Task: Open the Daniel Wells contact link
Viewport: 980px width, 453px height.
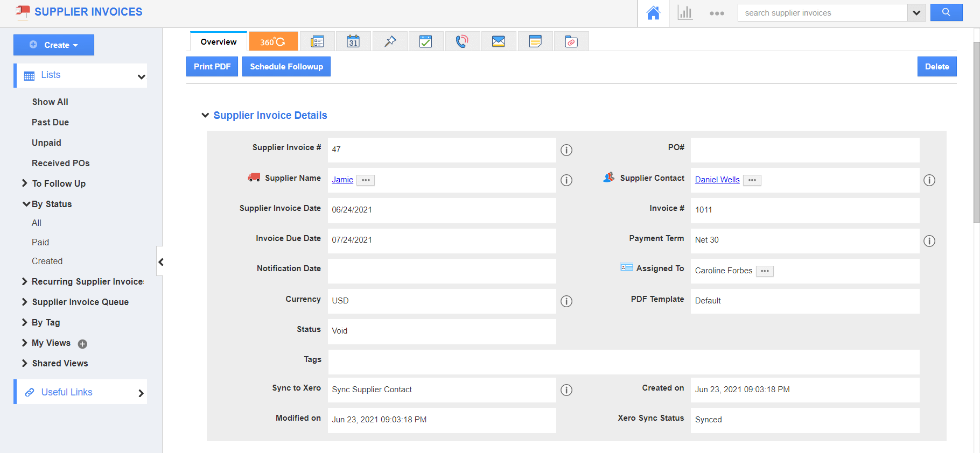Action: click(x=717, y=180)
